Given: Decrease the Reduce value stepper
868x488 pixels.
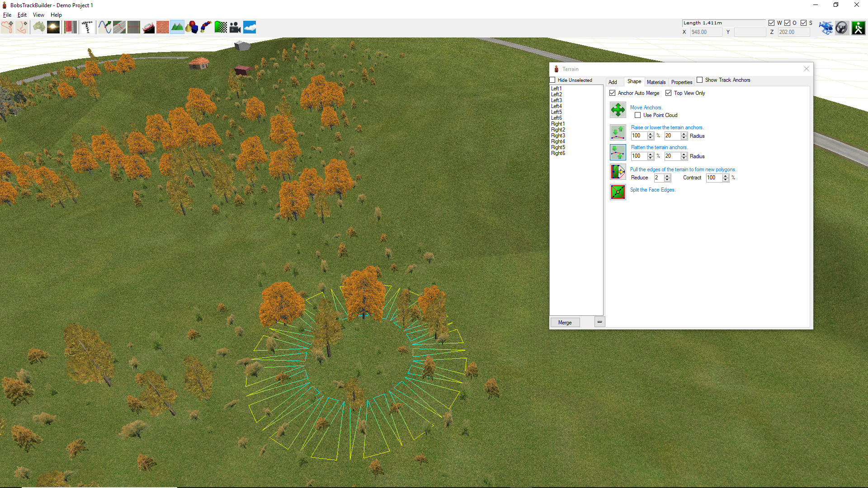Looking at the screenshot, I should pos(666,180).
